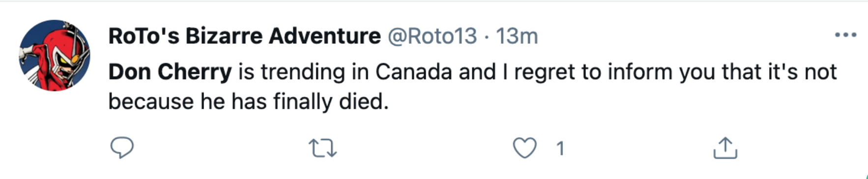Retweet the Don Cherry tweet
The image size is (868, 179).
click(x=322, y=148)
